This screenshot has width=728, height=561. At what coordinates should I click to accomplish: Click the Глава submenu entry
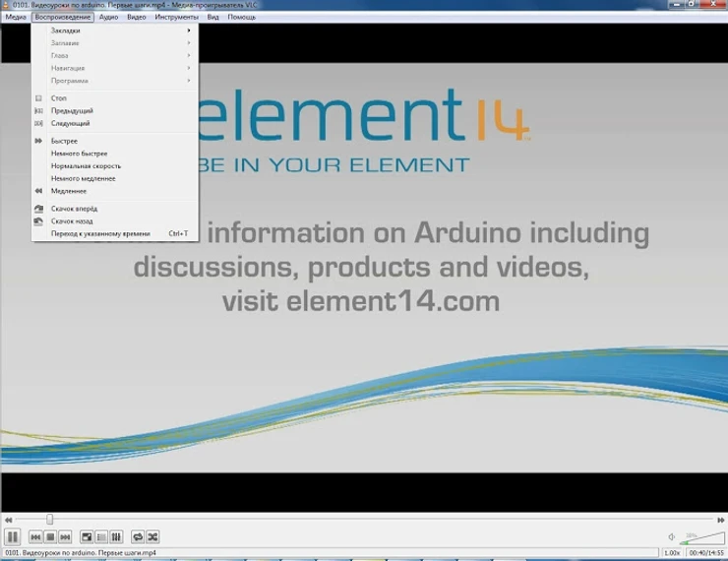coord(115,55)
